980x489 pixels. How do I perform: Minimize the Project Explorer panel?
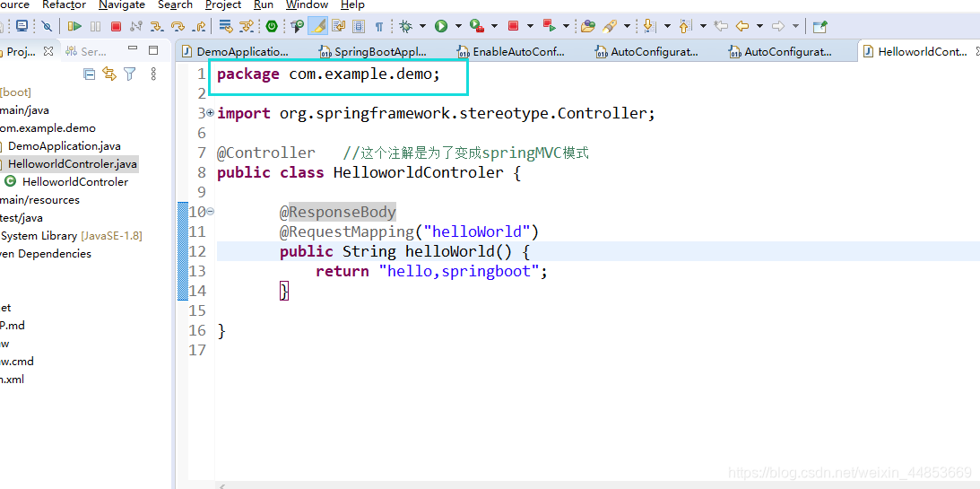point(132,48)
